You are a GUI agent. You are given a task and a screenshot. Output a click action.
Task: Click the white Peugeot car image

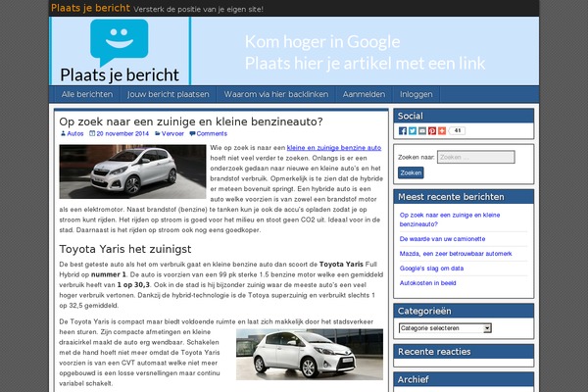132,171
